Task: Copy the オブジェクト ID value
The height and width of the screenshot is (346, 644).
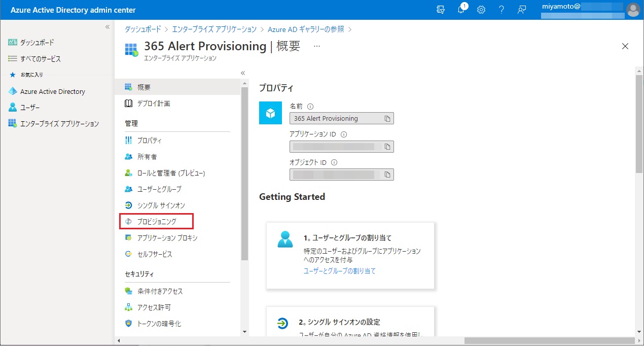Action: pos(387,175)
